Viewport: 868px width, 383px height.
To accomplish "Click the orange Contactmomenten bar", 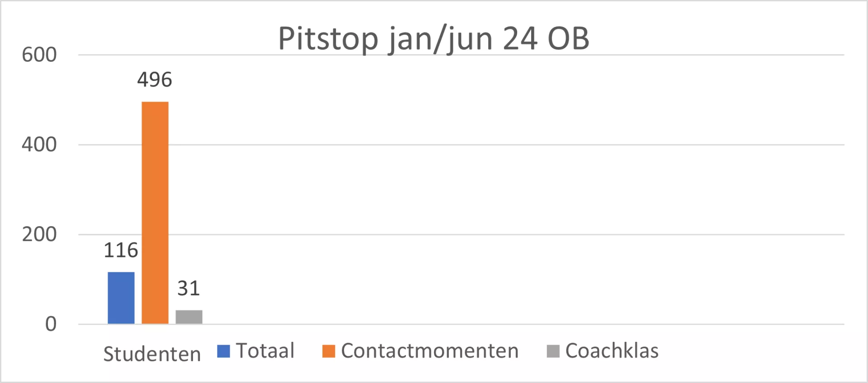I will (155, 213).
